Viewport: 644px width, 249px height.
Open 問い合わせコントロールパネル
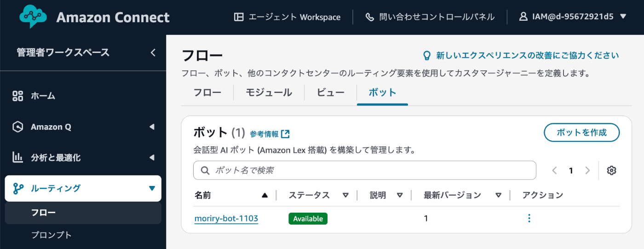coord(430,17)
